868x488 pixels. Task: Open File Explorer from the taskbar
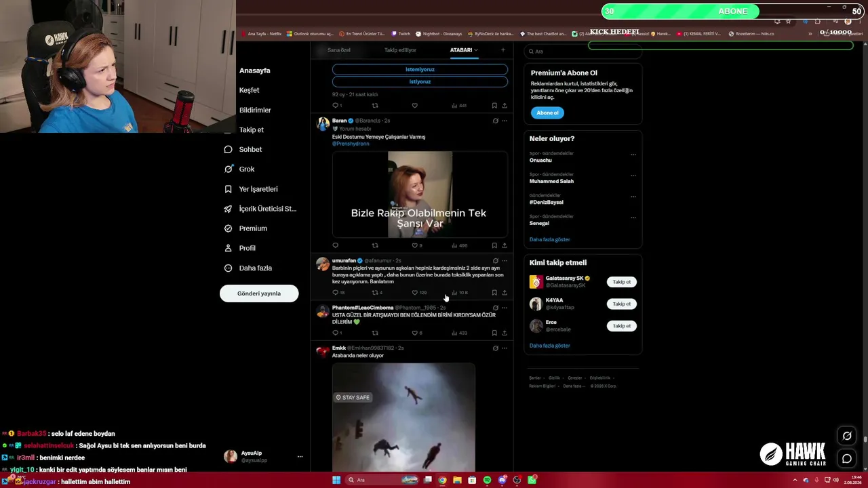click(x=457, y=480)
